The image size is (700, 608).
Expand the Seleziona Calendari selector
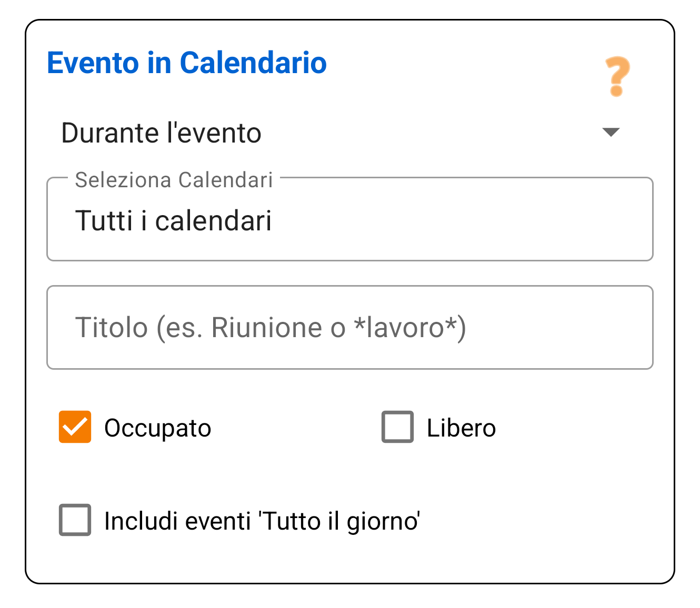(349, 219)
